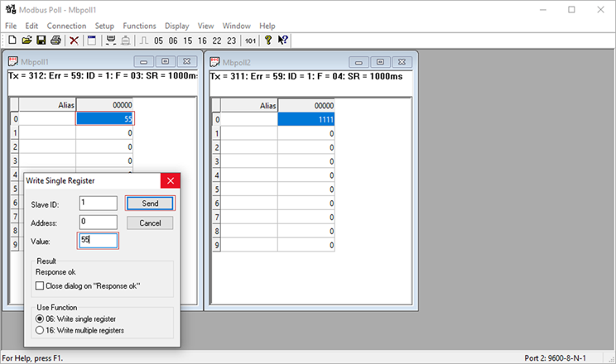Click the New document toolbar icon
The width and height of the screenshot is (616, 364).
pyautogui.click(x=12, y=40)
